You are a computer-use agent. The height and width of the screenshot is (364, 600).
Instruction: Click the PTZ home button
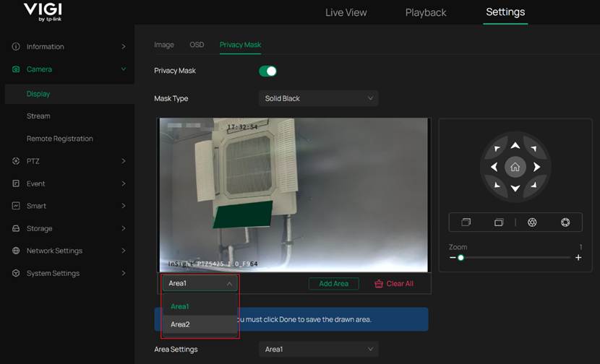(x=515, y=167)
